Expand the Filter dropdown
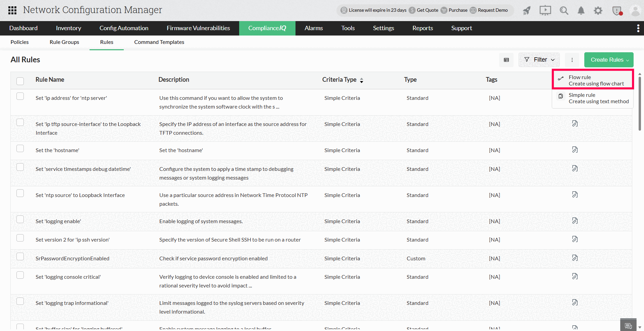644x331 pixels. pos(539,60)
